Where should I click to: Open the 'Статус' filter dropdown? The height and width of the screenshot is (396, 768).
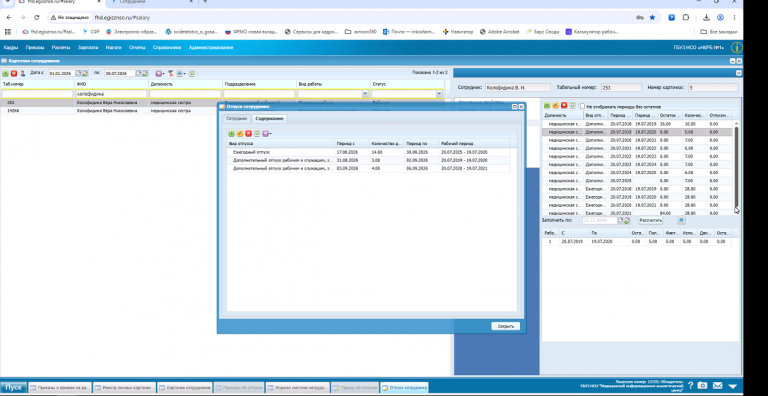click(439, 94)
